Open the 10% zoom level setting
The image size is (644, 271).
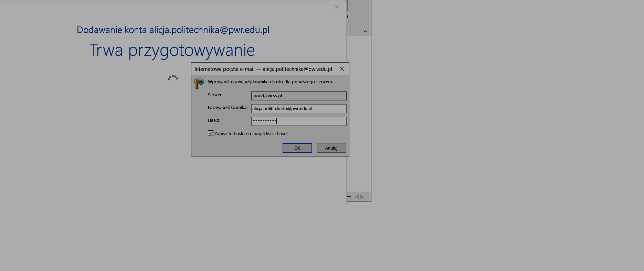point(359,197)
